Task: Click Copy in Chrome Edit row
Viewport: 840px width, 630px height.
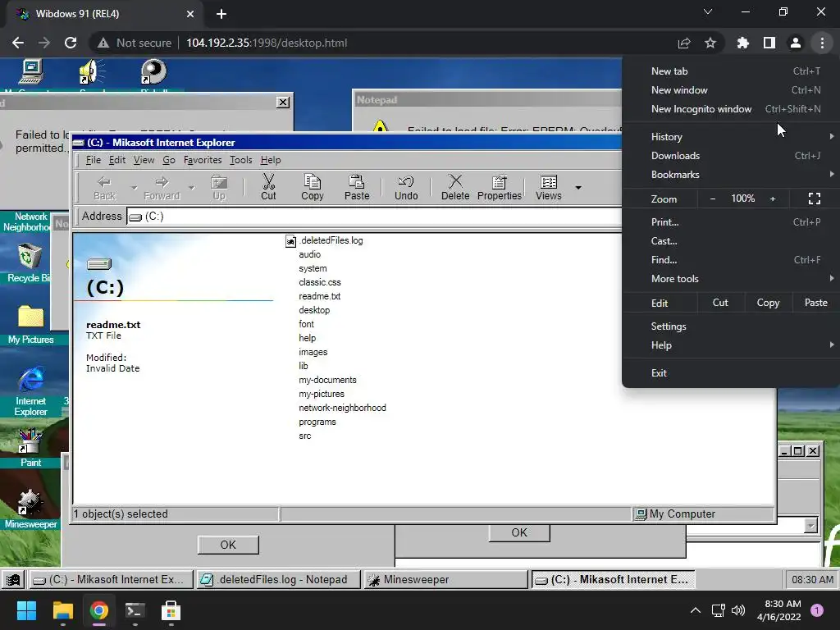Action: [768, 303]
